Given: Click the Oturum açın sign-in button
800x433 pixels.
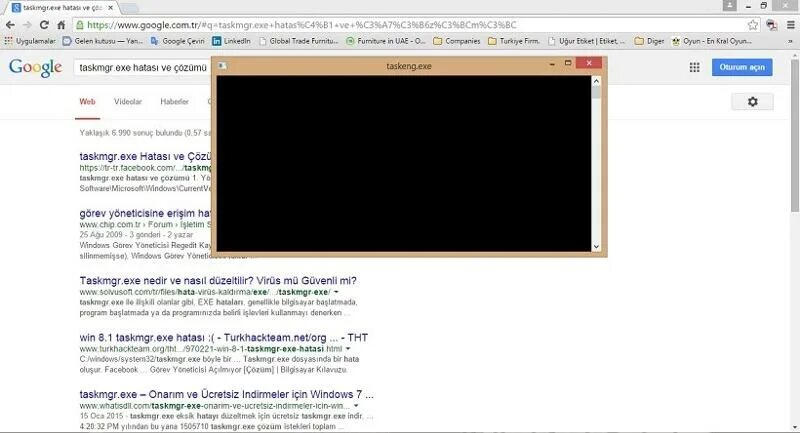Looking at the screenshot, I should 742,67.
